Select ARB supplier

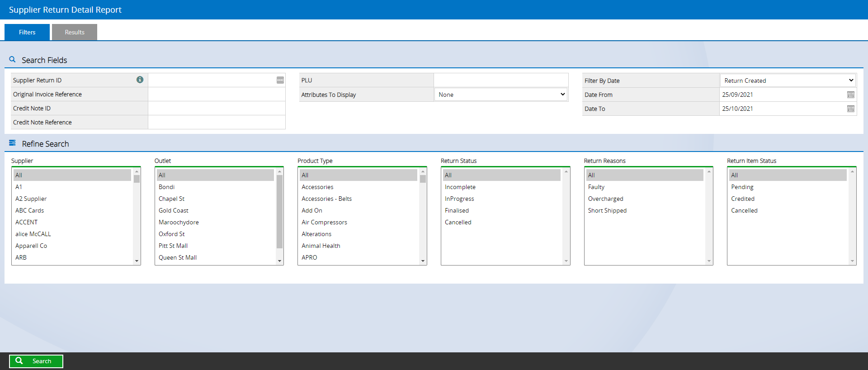click(x=72, y=257)
